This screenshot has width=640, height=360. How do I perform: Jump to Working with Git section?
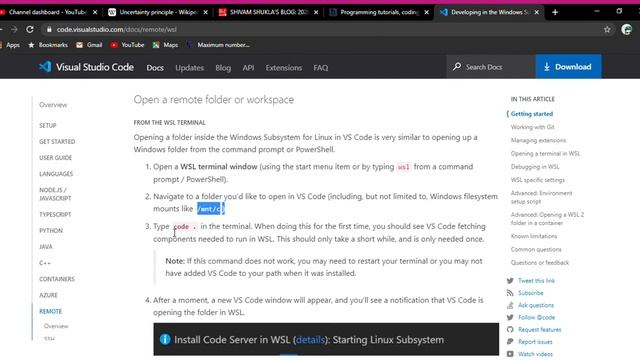pyautogui.click(x=532, y=127)
